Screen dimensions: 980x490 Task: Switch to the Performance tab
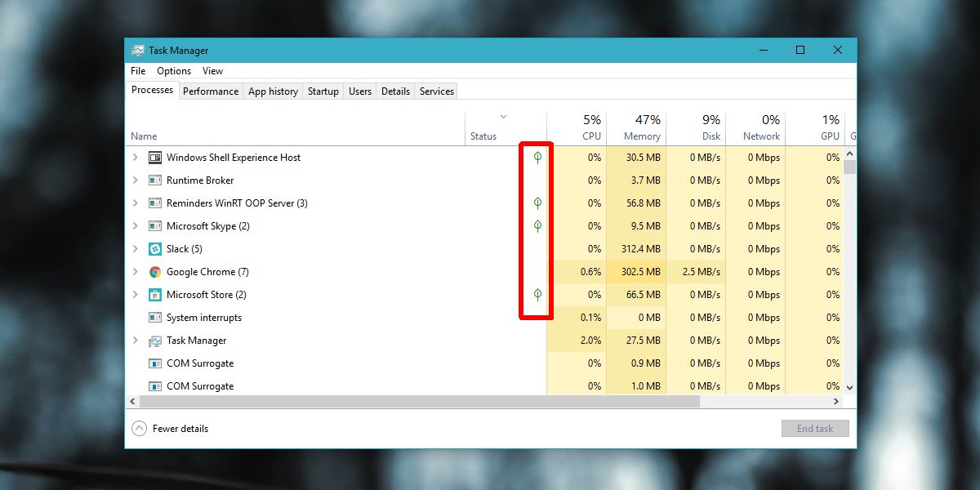(211, 91)
